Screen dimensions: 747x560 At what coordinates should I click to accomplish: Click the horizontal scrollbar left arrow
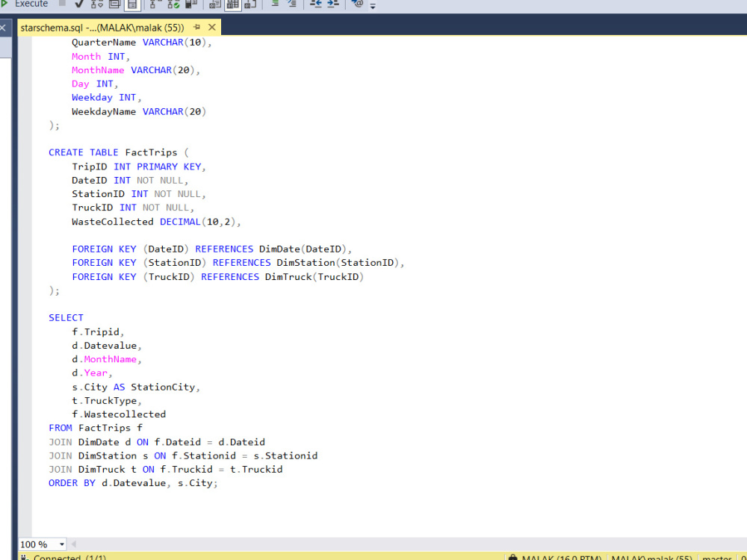[73, 544]
